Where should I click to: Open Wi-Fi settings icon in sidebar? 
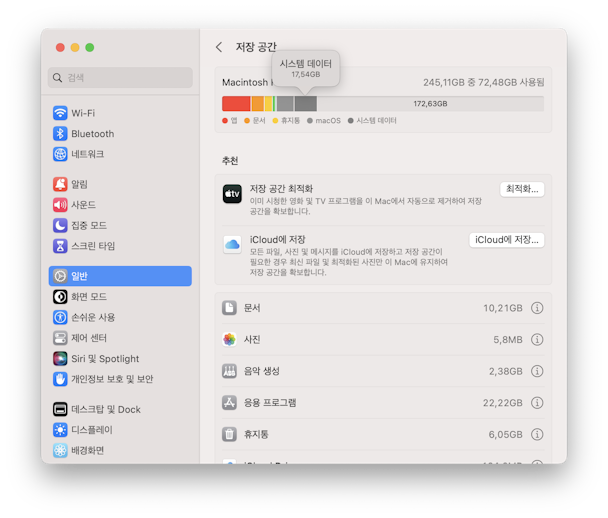coord(60,113)
